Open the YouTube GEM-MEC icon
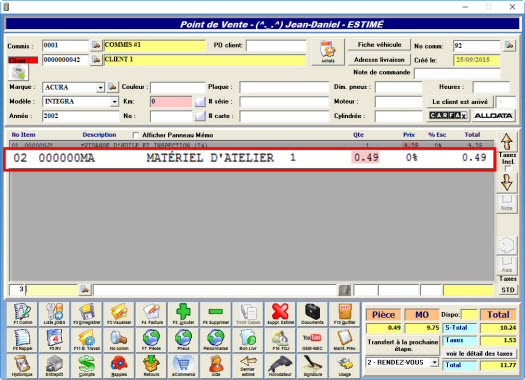 coord(312,340)
